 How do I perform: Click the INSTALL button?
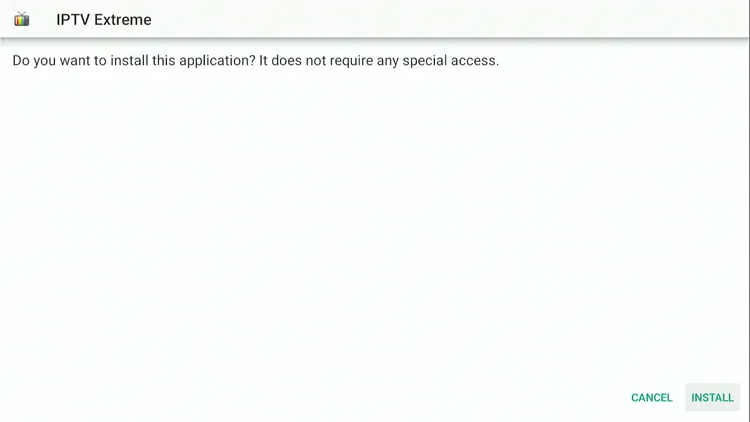tap(712, 397)
